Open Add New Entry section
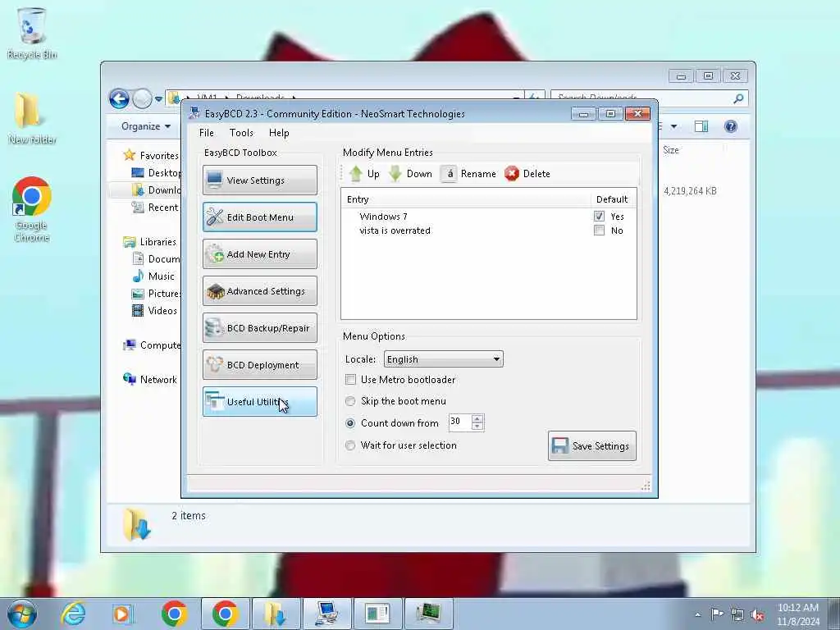Image resolution: width=840 pixels, height=630 pixels. tap(260, 254)
